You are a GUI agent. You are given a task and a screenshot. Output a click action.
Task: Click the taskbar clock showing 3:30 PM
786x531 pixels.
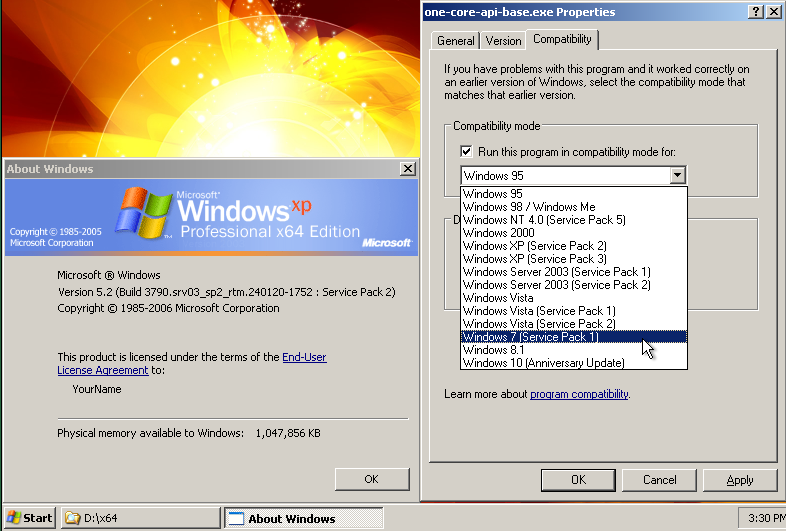pos(766,518)
